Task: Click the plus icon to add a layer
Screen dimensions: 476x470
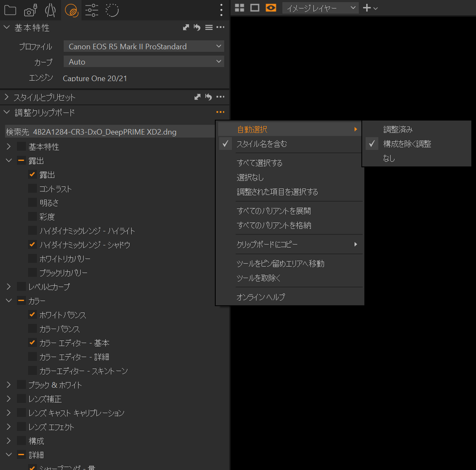Action: click(367, 8)
